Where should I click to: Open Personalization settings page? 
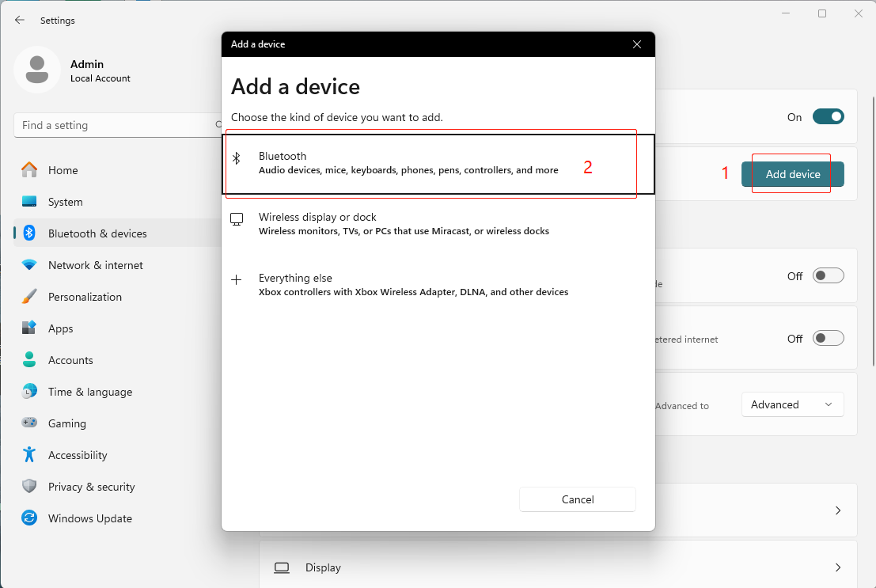[x=117, y=297]
